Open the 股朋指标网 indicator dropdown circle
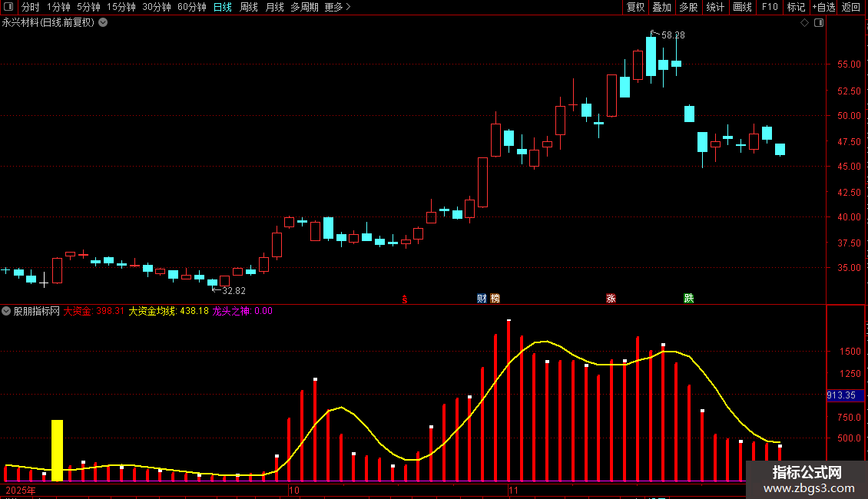 tap(6, 311)
